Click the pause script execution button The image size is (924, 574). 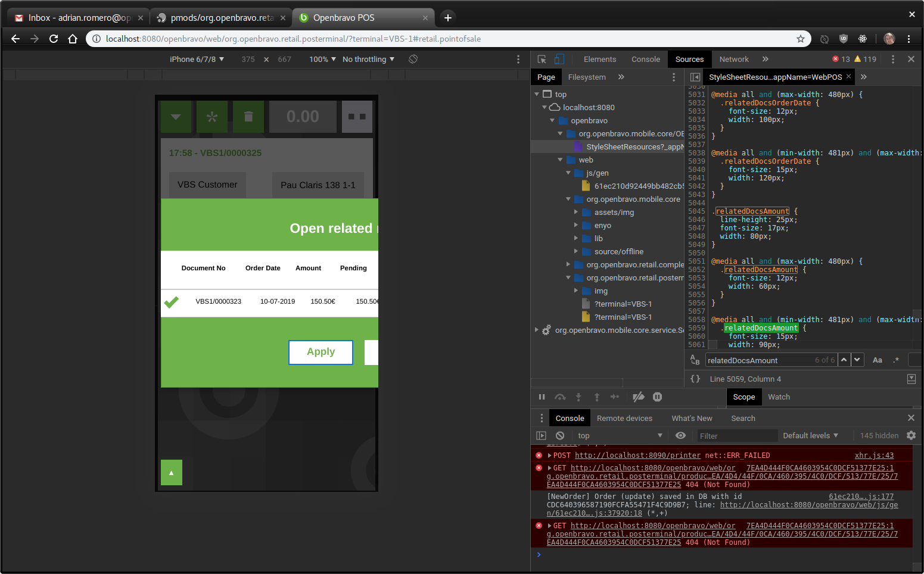(x=542, y=397)
